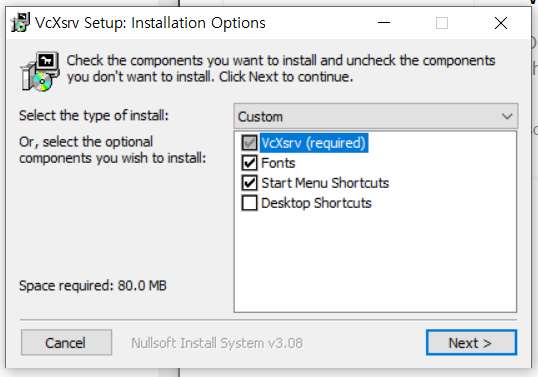Expand the install type dropdown arrow
The height and width of the screenshot is (377, 538).
[507, 116]
